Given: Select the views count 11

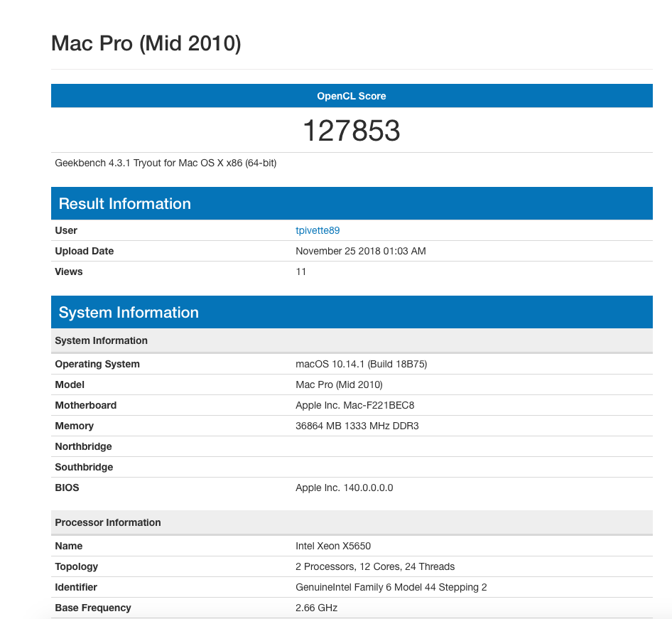Looking at the screenshot, I should 301,271.
